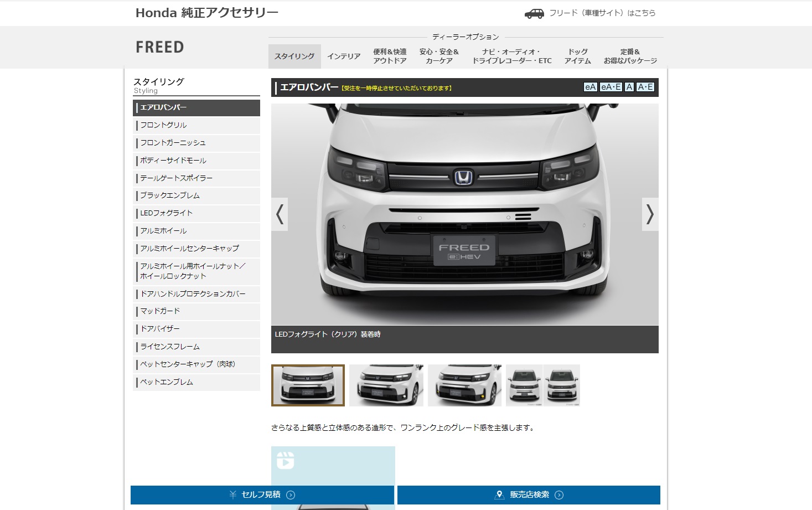The height and width of the screenshot is (510, 812).
Task: Click the yen icon on セルフ見積
Action: 233,494
